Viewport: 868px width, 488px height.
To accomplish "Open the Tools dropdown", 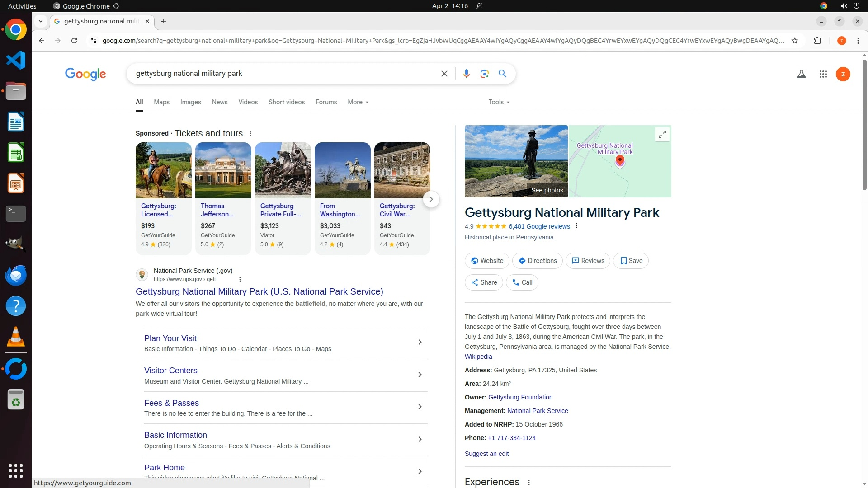I will 499,102.
